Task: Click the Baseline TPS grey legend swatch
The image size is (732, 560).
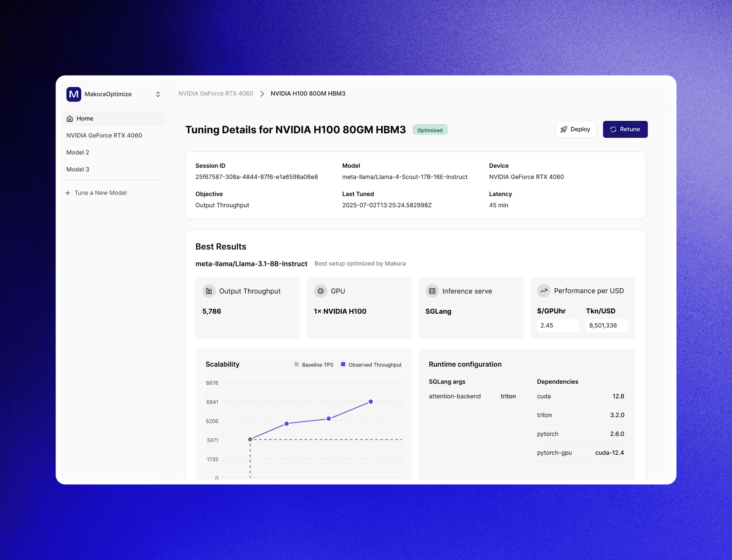Action: [296, 364]
